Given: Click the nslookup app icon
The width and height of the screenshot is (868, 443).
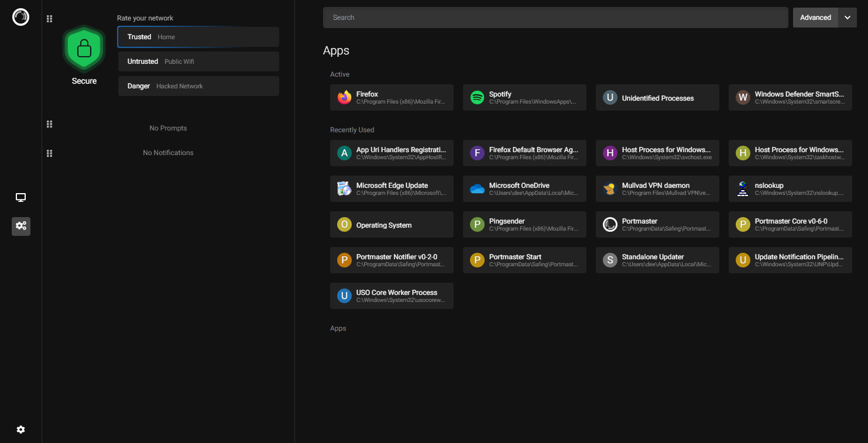Looking at the screenshot, I should coord(743,189).
